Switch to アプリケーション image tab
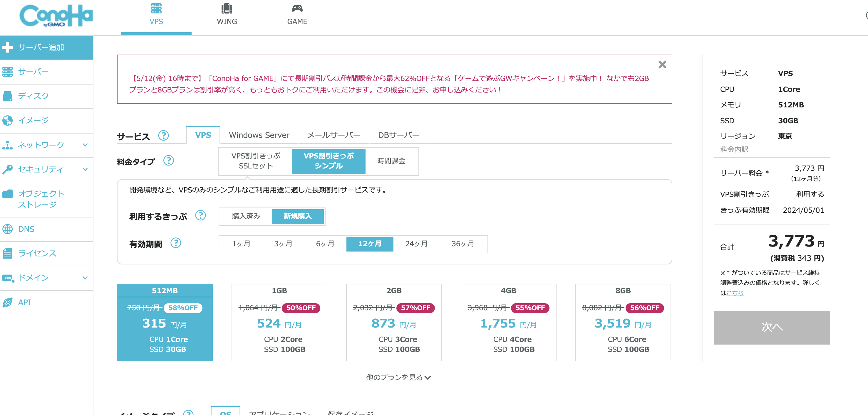868x415 pixels. click(x=279, y=413)
